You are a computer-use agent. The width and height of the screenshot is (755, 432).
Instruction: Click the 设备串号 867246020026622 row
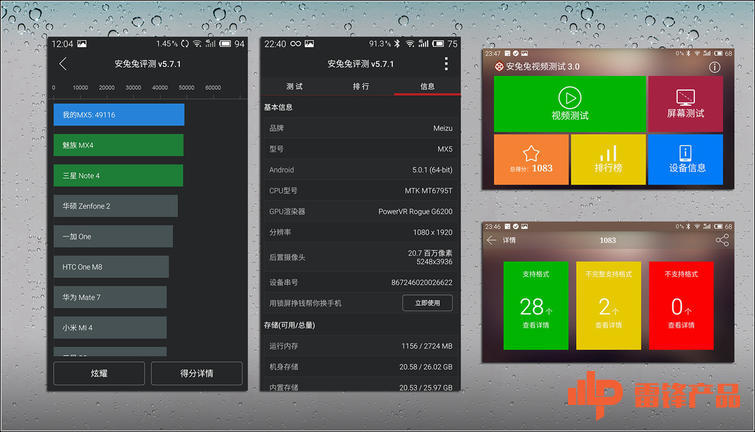coord(360,282)
